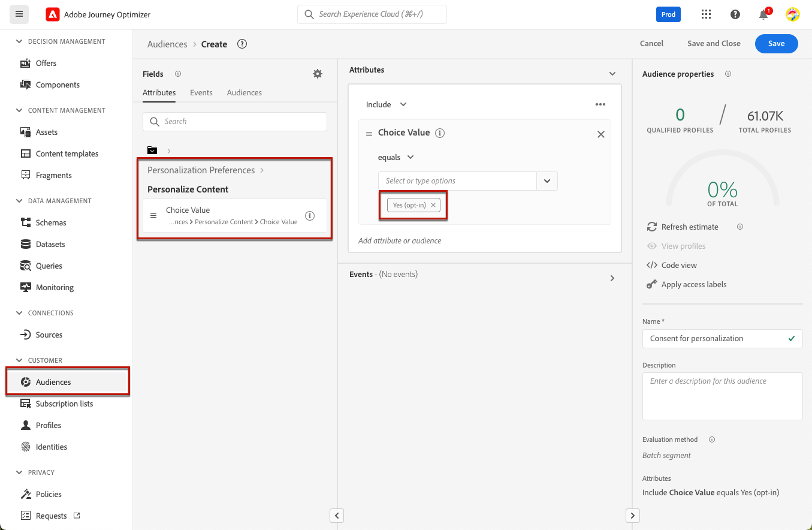Switch to the Events tab

point(201,92)
